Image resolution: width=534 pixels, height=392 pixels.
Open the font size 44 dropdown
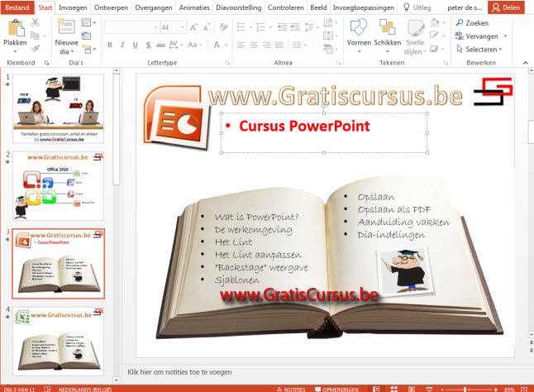(x=183, y=27)
